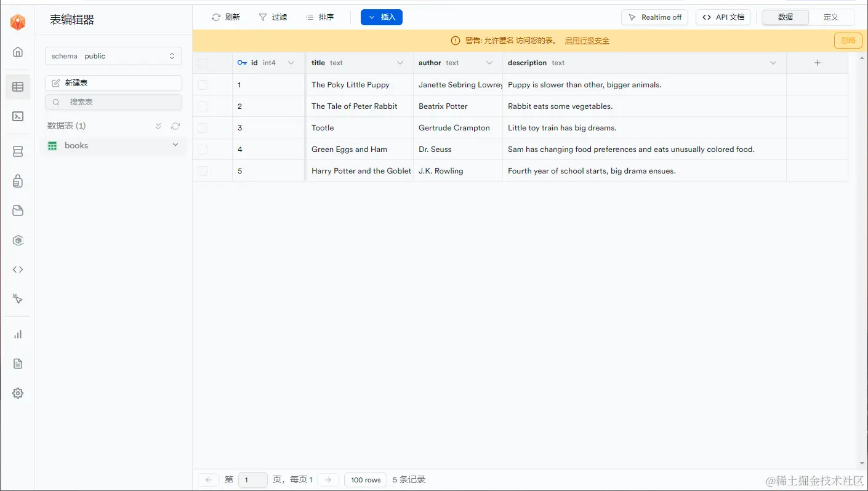Click the vertical scrollbar down arrow
This screenshot has width=868, height=491.
coord(862,464)
